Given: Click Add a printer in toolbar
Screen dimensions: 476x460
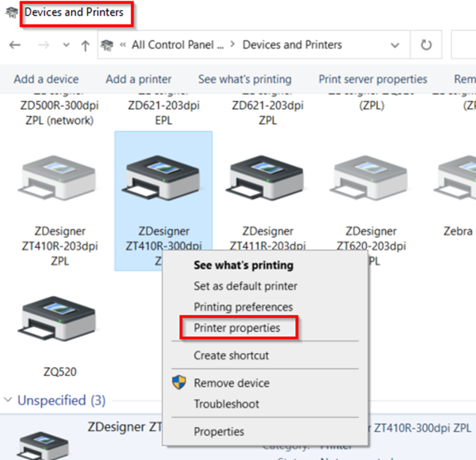Looking at the screenshot, I should (138, 79).
